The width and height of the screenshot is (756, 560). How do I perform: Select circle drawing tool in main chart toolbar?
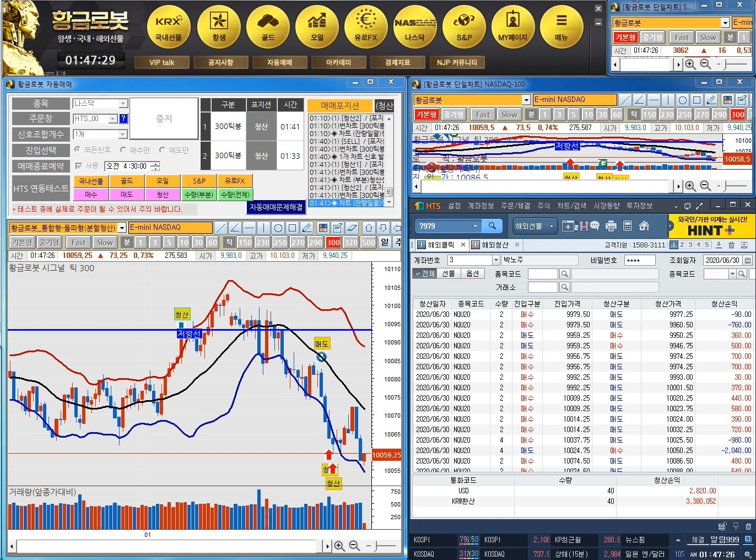[278, 228]
